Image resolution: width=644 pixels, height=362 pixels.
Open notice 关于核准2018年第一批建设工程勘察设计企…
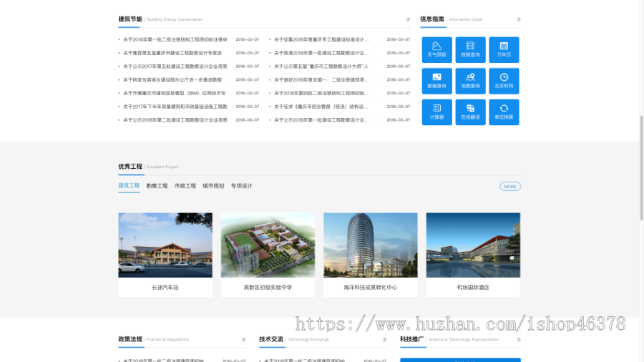pyautogui.click(x=321, y=53)
